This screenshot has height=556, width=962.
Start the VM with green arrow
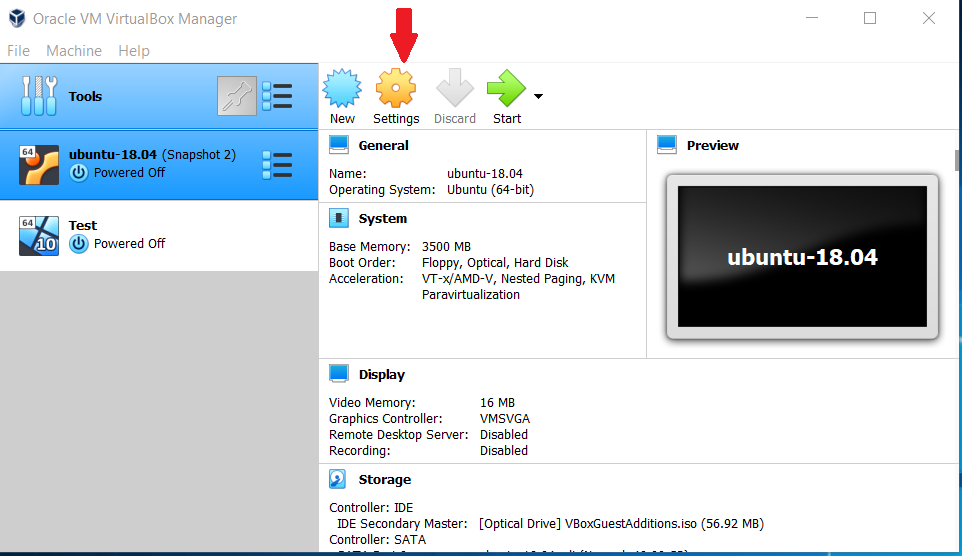(506, 88)
